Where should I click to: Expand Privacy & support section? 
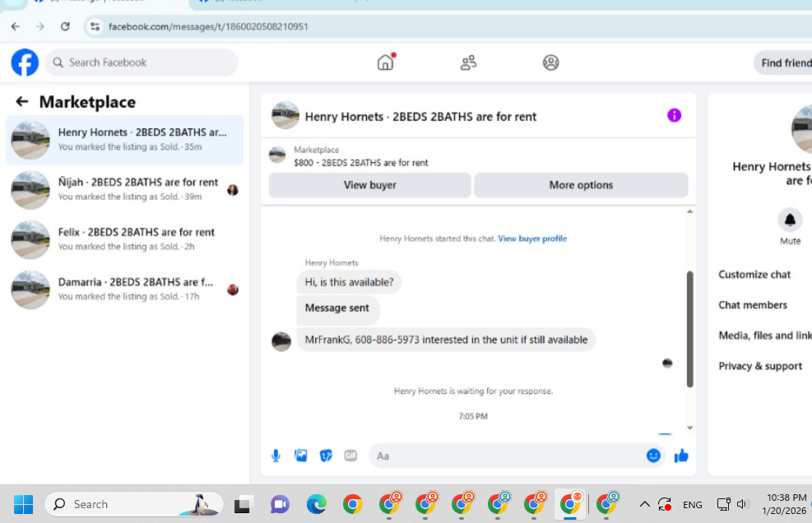click(760, 366)
